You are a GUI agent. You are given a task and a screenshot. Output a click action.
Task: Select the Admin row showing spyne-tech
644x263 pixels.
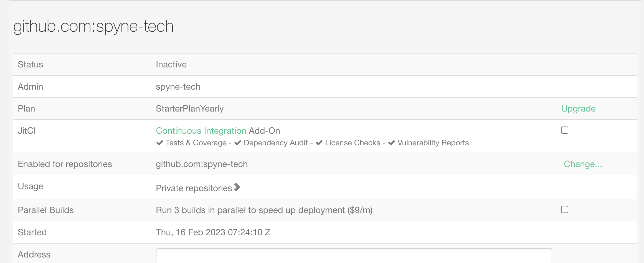[x=178, y=86]
